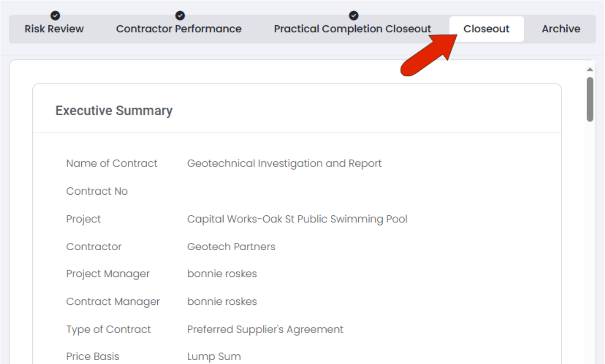Viewport: 605px width, 364px height.
Task: Click the Name of Contract label
Action: 112,164
